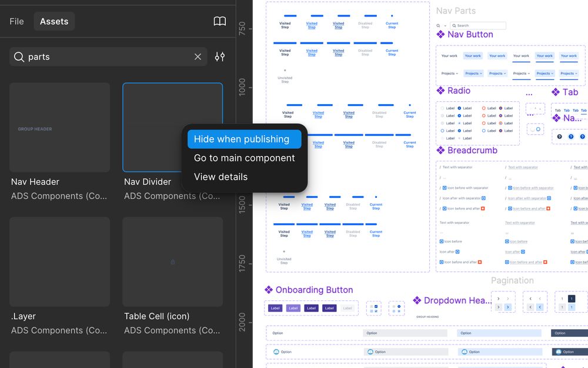Click the Nav Button diamond component icon
Screen dimensions: 588x368
click(440, 35)
